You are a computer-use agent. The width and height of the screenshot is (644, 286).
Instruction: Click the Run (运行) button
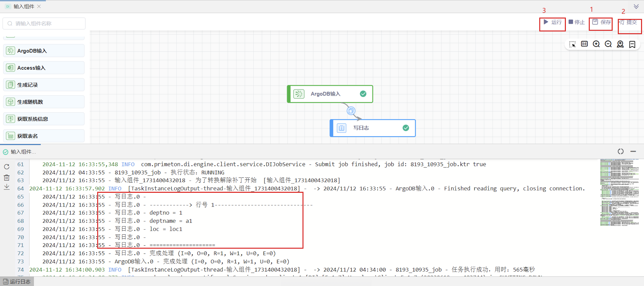coord(553,22)
